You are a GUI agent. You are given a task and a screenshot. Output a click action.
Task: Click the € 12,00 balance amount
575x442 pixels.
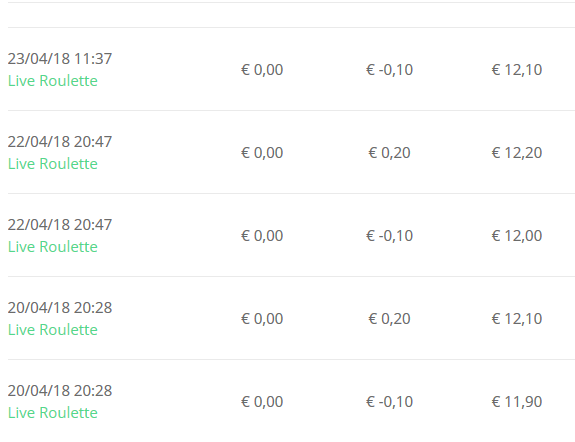(517, 235)
